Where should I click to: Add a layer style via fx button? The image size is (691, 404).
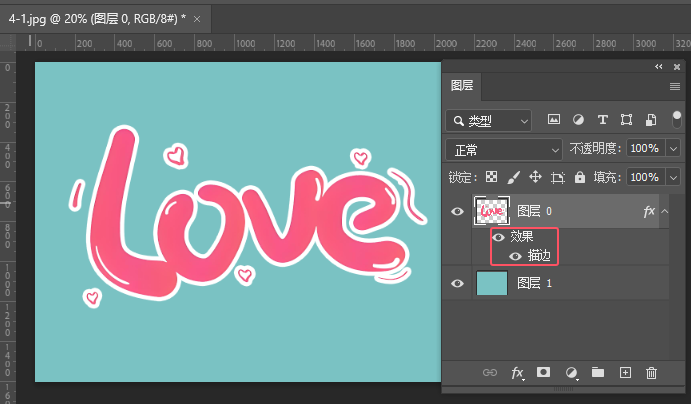(x=517, y=373)
